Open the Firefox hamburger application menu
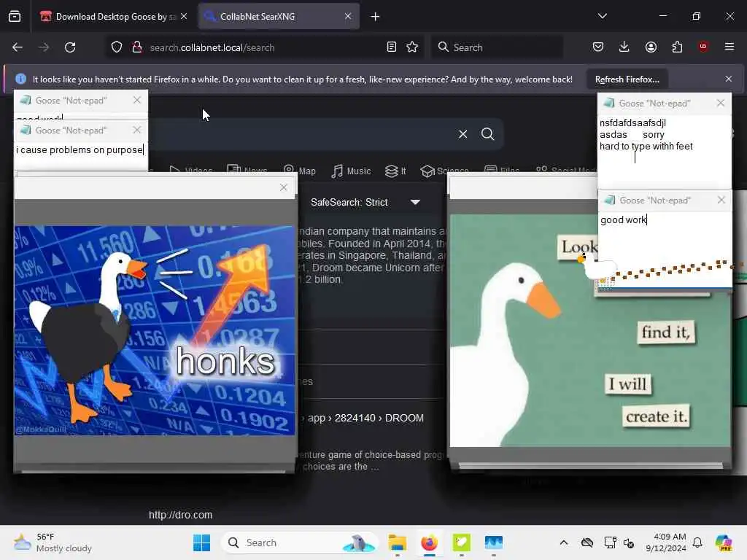Viewport: 747px width, 560px height. click(729, 47)
